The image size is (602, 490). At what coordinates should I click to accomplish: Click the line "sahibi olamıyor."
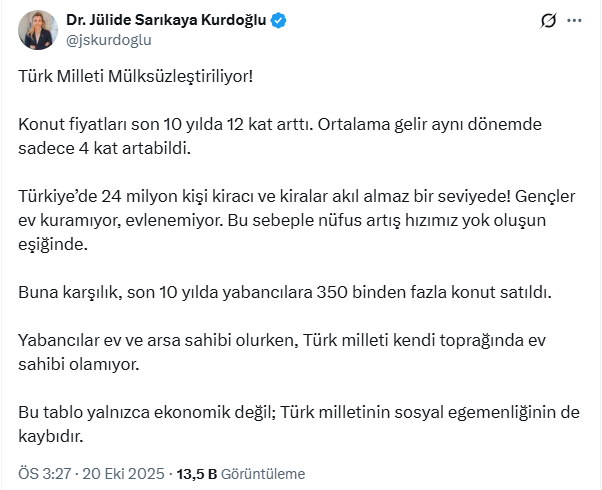(x=79, y=364)
